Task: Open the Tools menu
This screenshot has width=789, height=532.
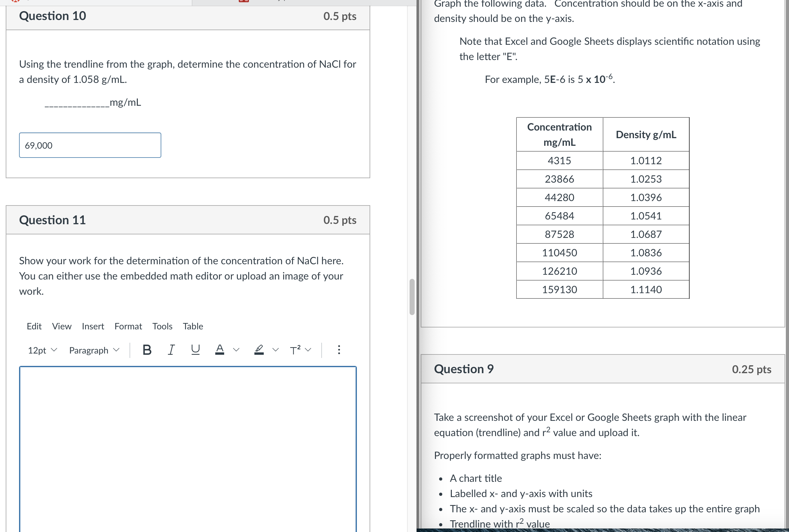Action: pyautogui.click(x=162, y=327)
